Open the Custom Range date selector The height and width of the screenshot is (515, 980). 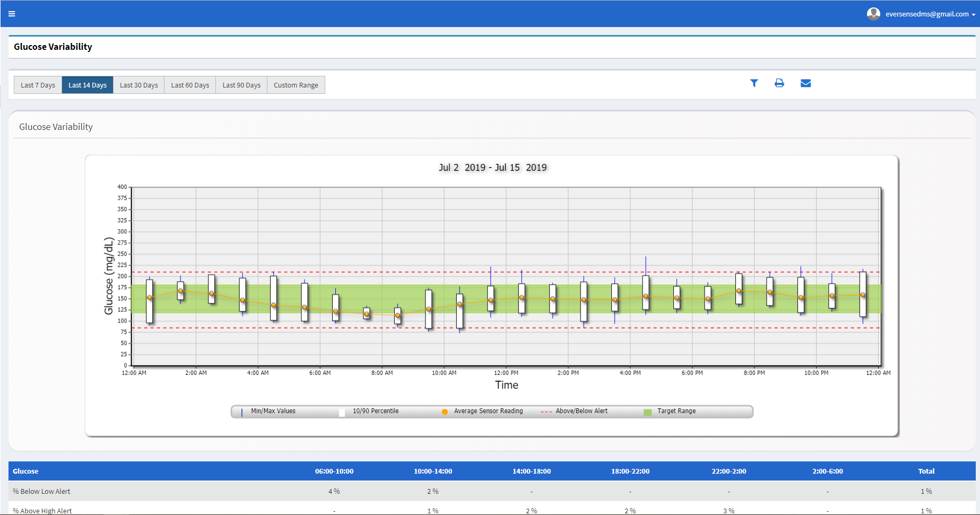click(296, 85)
